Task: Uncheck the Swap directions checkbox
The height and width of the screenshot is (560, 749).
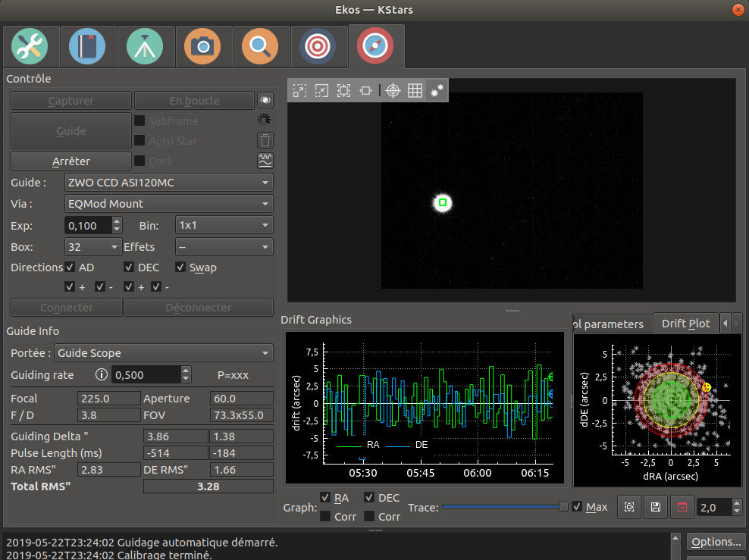Action: tap(180, 267)
